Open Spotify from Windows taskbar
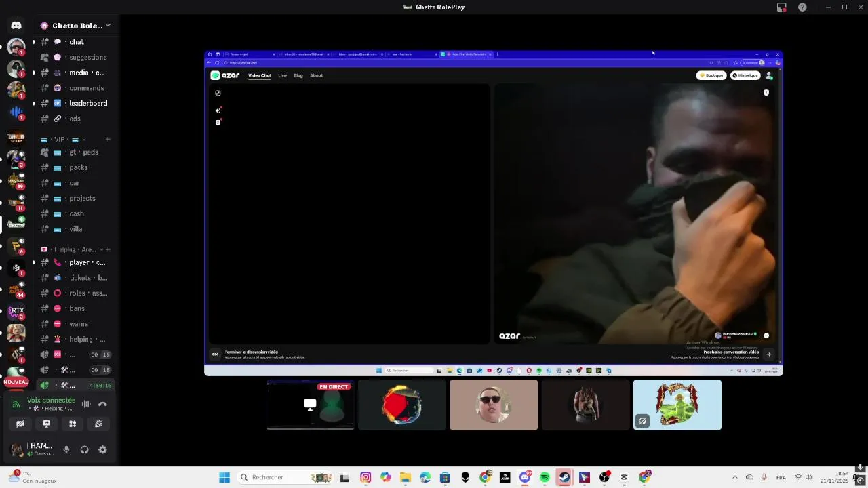 pyautogui.click(x=545, y=477)
